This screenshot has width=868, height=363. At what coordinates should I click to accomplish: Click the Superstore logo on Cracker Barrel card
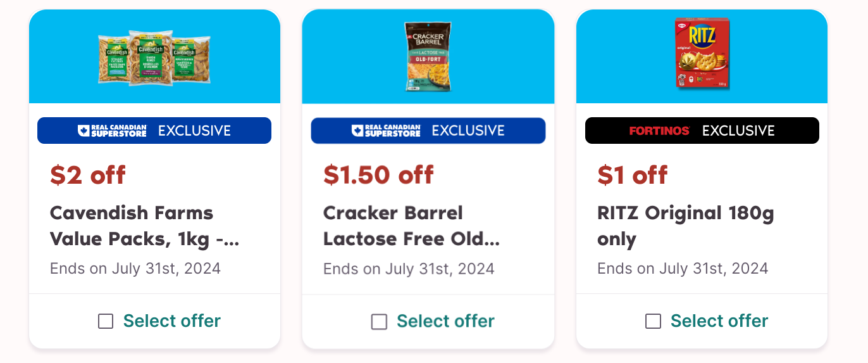coord(386,131)
